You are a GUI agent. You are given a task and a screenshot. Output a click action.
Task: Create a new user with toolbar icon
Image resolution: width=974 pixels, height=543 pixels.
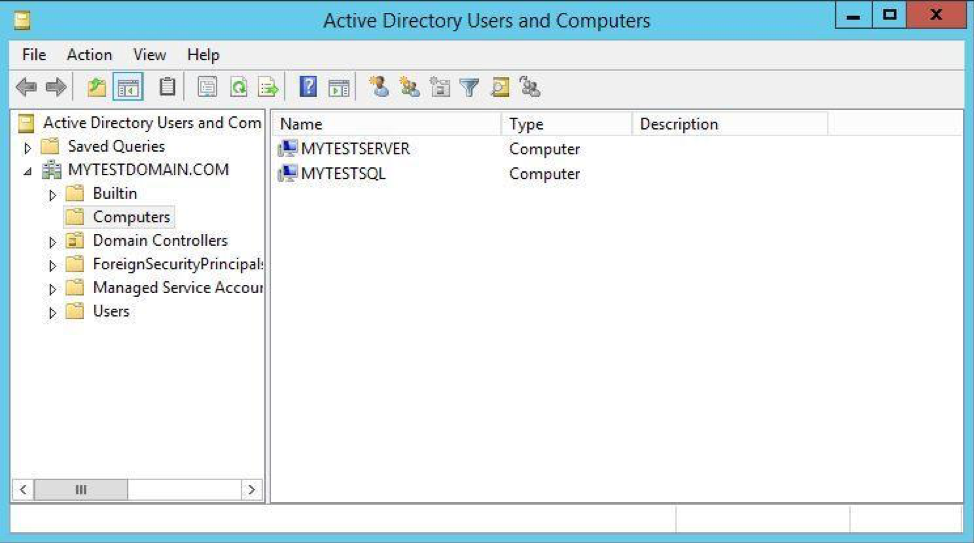click(x=379, y=88)
